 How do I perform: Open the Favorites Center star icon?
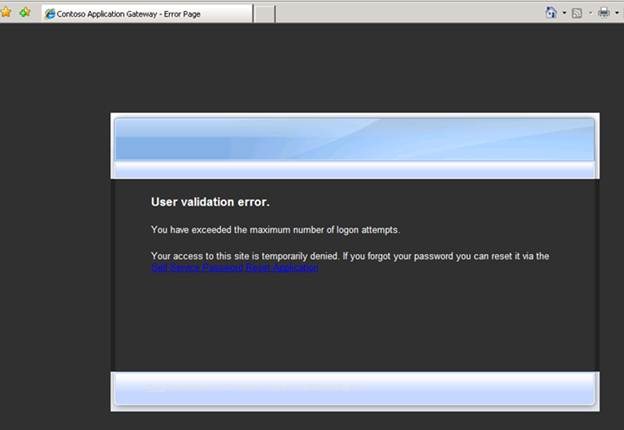pyautogui.click(x=7, y=13)
